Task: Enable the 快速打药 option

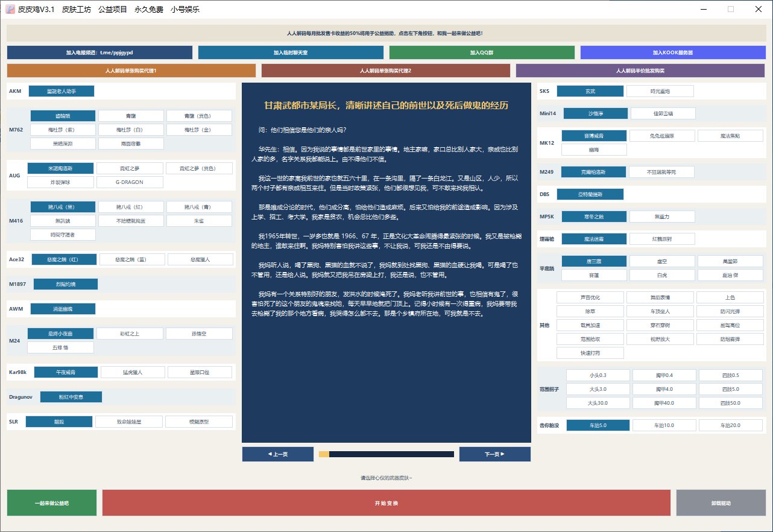Action: (x=590, y=353)
